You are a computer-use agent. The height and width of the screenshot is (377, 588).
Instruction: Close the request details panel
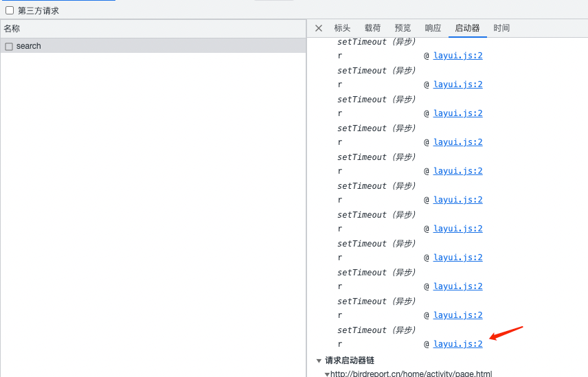[319, 28]
